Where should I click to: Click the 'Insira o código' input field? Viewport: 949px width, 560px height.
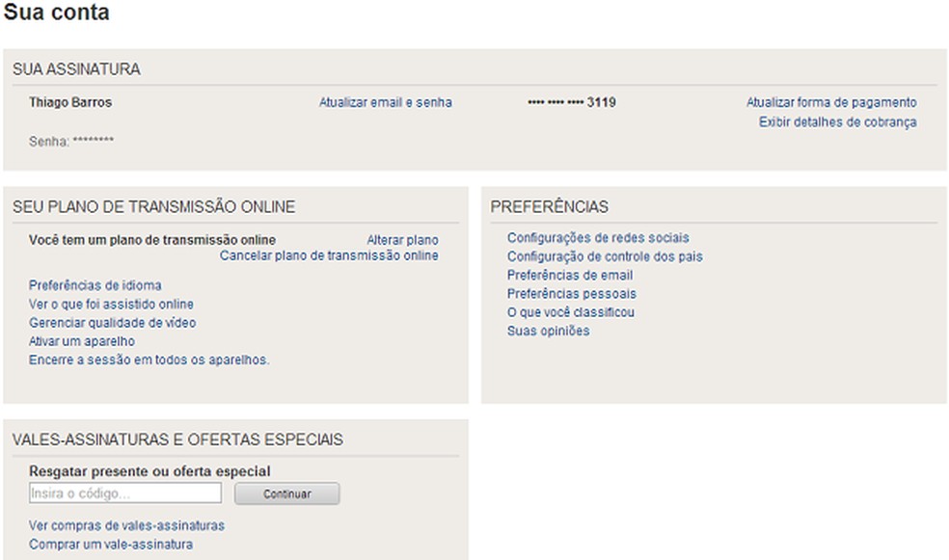(123, 493)
